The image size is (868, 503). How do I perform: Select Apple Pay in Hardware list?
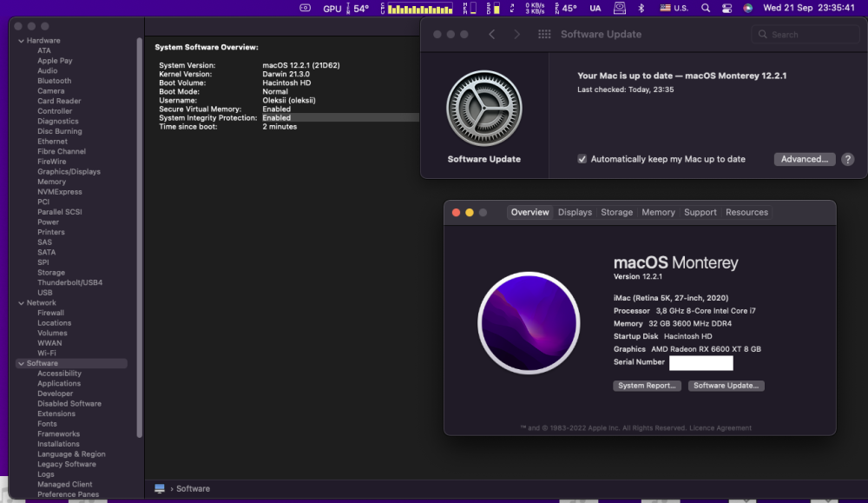55,61
